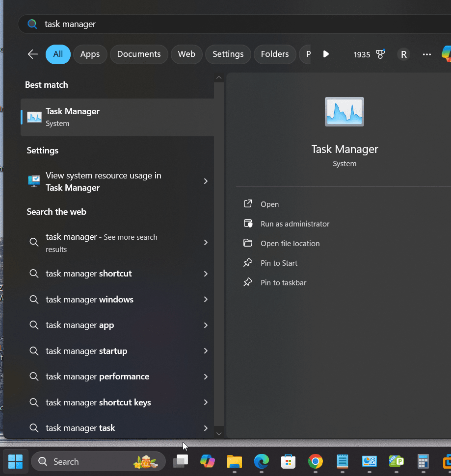This screenshot has height=476, width=451.
Task: Click Run as administrator option
Action: point(294,224)
